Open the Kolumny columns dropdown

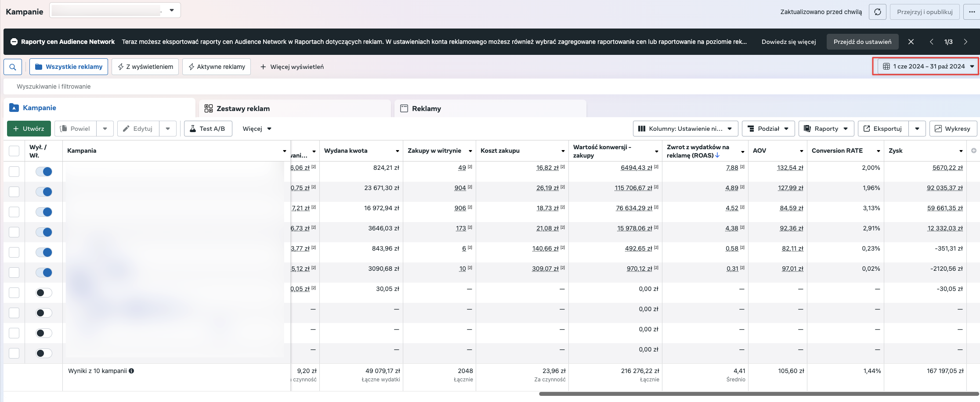point(685,129)
